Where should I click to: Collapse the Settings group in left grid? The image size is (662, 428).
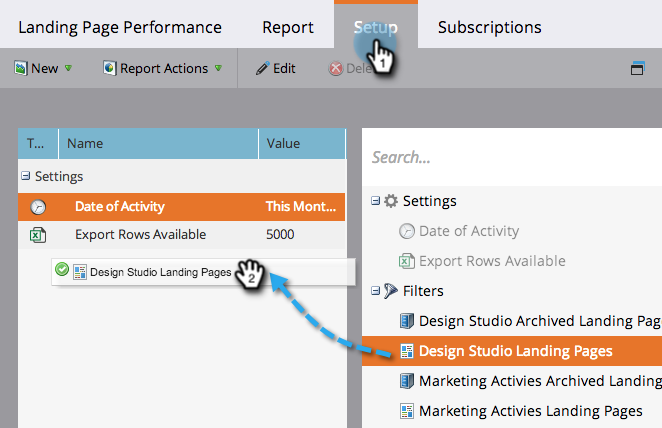point(26,177)
